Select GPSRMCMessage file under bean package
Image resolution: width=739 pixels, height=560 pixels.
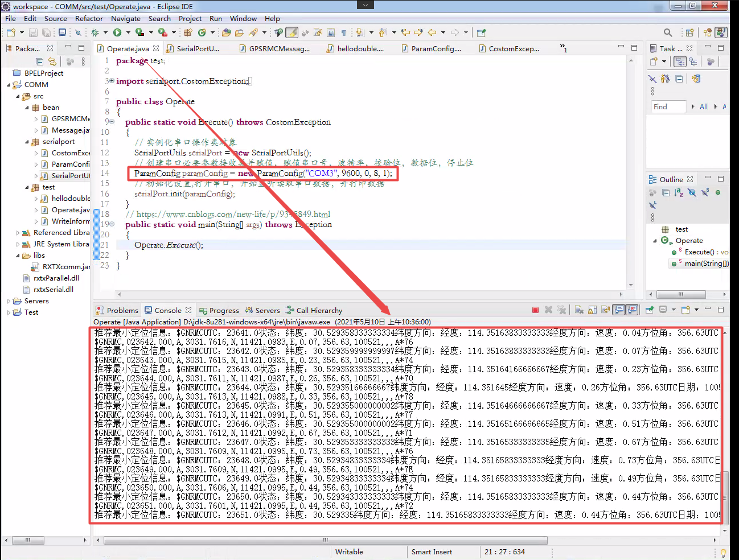coord(65,119)
